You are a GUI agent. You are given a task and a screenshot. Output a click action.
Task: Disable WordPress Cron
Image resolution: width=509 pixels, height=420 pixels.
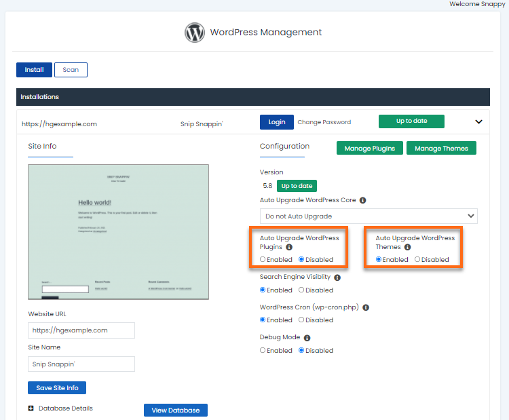click(x=301, y=320)
